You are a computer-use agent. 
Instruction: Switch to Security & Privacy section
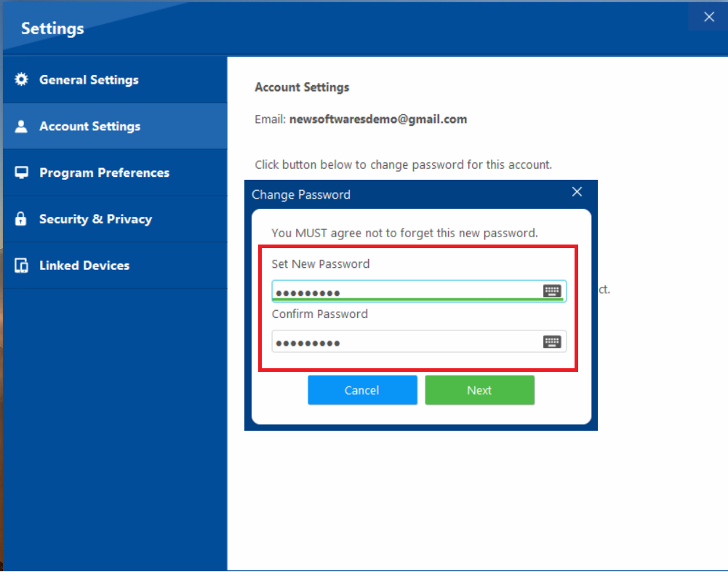click(x=95, y=218)
